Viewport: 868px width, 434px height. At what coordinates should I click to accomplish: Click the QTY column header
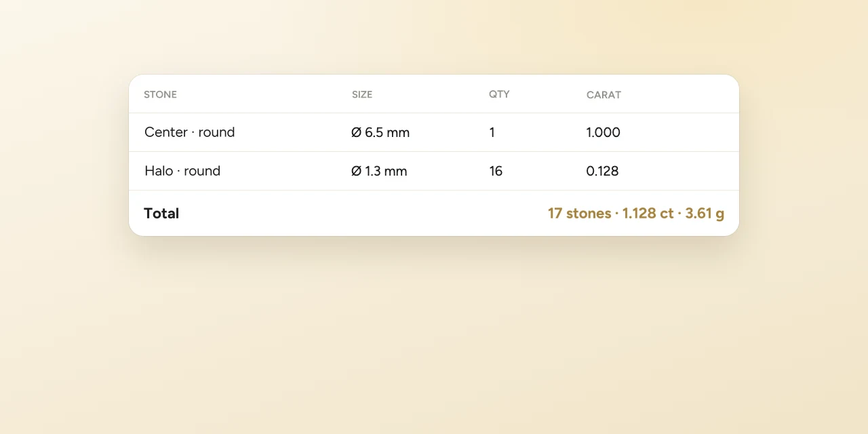coord(499,94)
